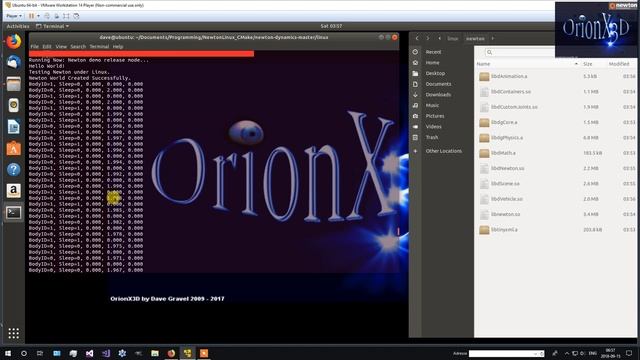Open Firefox from the Ubuntu dock

point(13,41)
